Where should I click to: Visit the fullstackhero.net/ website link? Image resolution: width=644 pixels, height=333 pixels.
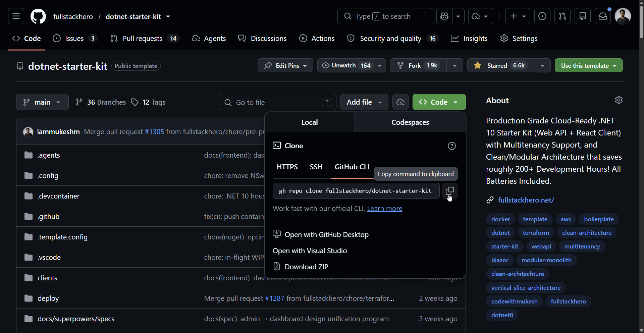[x=526, y=200]
